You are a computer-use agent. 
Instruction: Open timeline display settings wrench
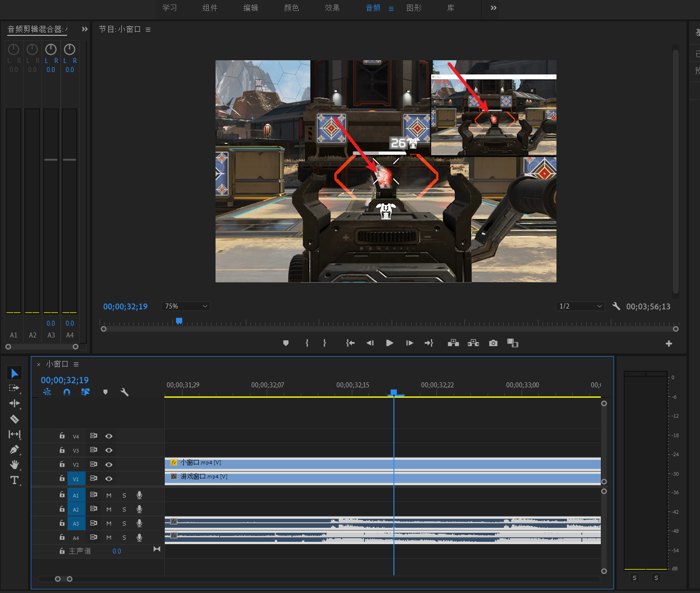[x=125, y=392]
